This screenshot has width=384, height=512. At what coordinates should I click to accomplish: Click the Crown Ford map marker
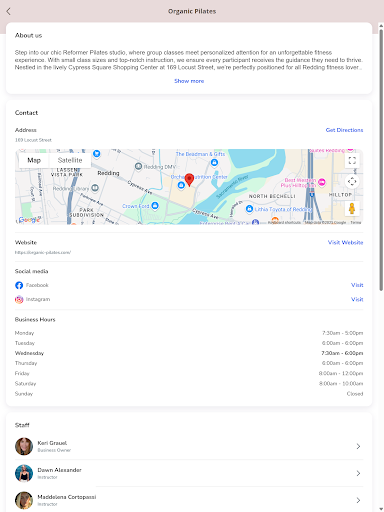155,206
